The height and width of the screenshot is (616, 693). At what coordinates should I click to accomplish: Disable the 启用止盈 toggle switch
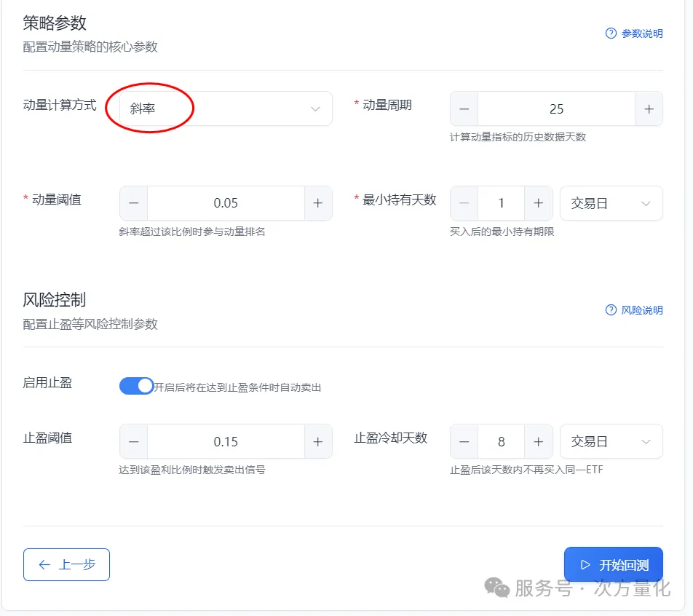pos(135,387)
